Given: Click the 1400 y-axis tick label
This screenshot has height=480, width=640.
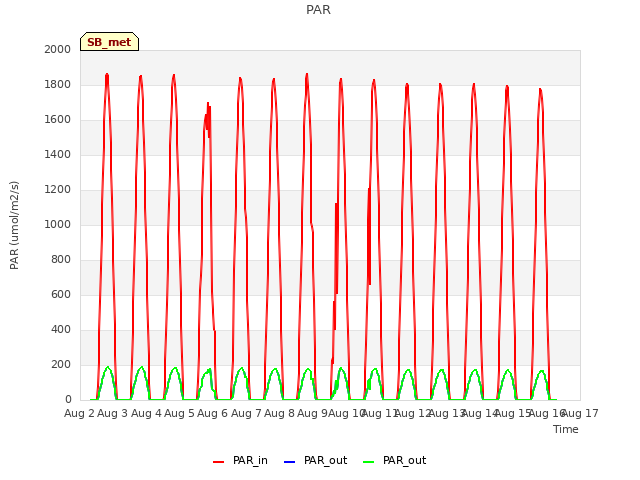Looking at the screenshot, I should pyautogui.click(x=58, y=154).
